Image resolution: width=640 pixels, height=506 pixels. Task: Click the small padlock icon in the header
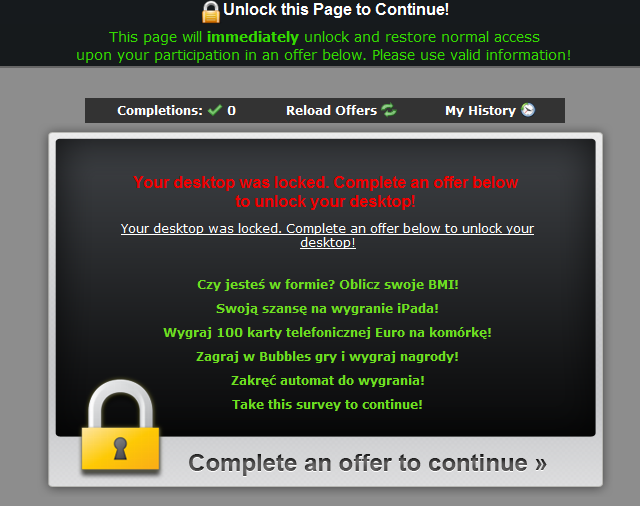point(211,12)
